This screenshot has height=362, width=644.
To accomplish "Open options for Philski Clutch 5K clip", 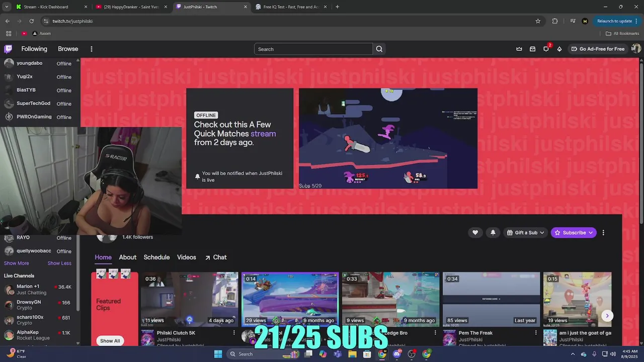I will pyautogui.click(x=234, y=333).
